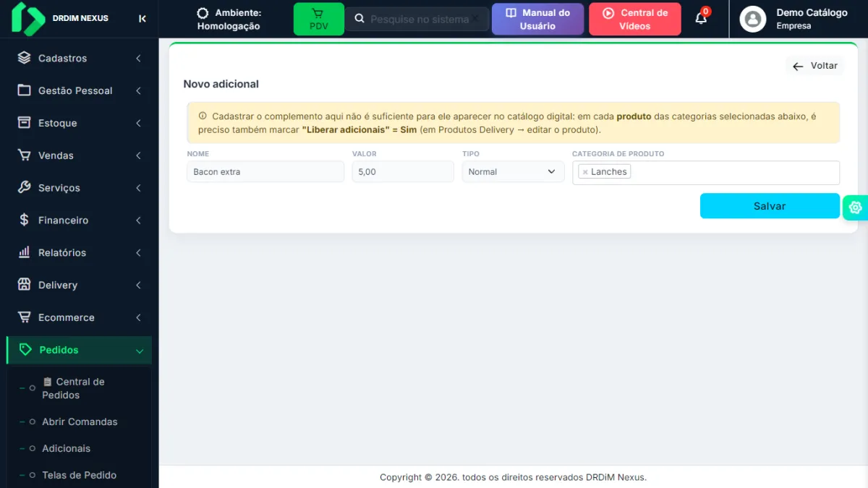
Task: Click the Delivery storefront icon
Action: (x=25, y=285)
